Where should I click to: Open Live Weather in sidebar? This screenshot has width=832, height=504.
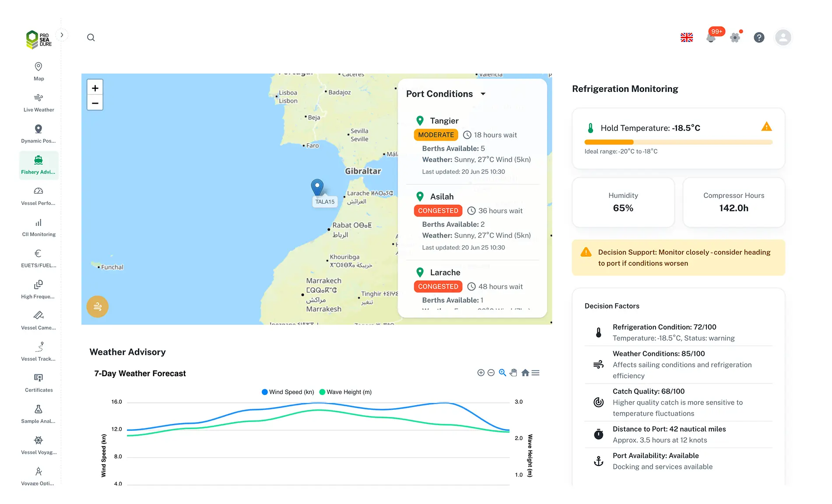(39, 103)
